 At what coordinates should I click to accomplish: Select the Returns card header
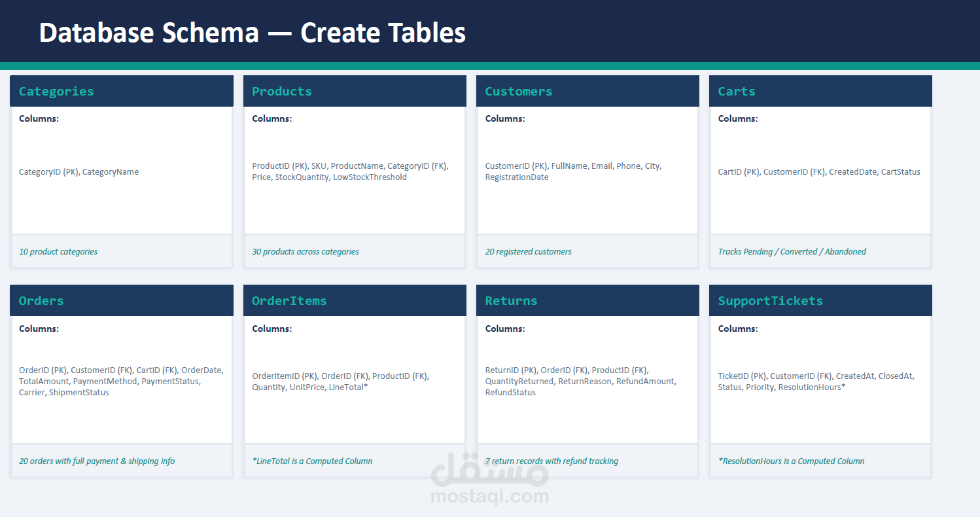coord(587,300)
